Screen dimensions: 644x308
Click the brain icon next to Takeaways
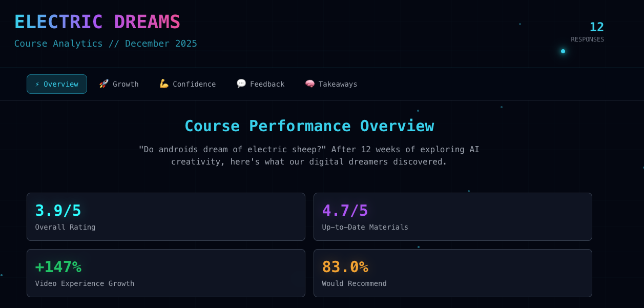pyautogui.click(x=309, y=84)
